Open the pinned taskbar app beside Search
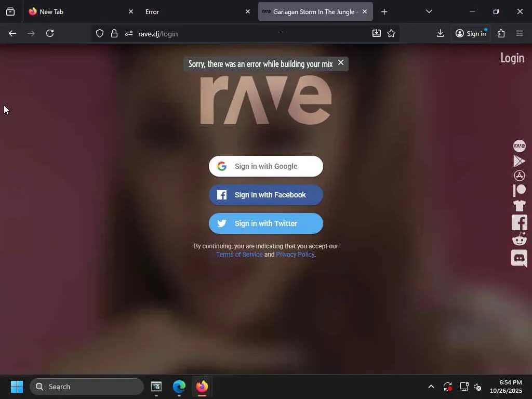Screen dimensions: 532x399 [x=156, y=387]
